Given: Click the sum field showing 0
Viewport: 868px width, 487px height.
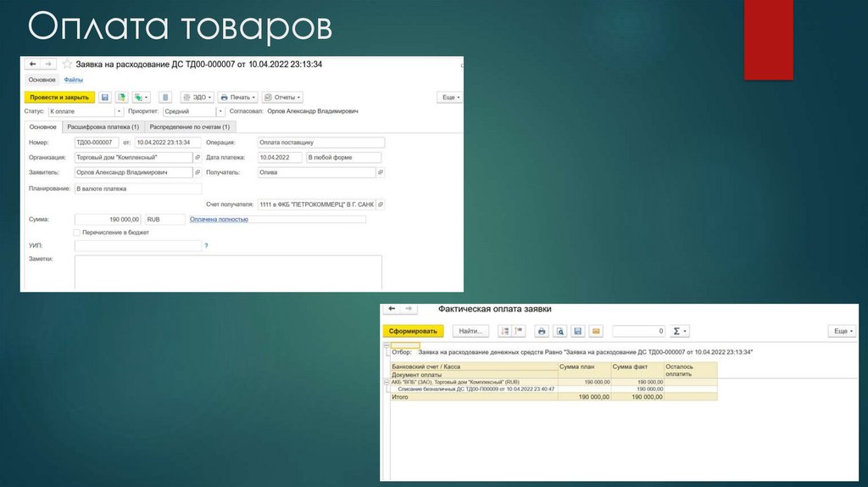Looking at the screenshot, I should click(639, 332).
